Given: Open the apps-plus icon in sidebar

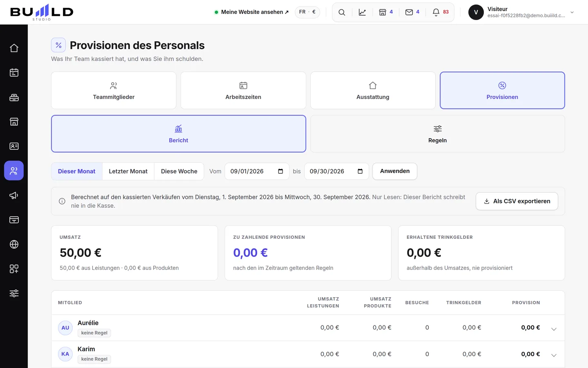Looking at the screenshot, I should point(14,269).
